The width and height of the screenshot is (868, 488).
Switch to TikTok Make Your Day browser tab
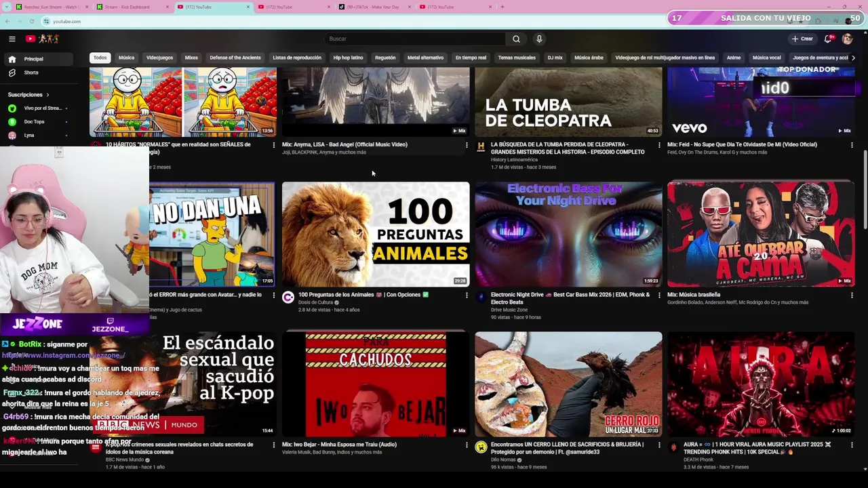(x=375, y=7)
